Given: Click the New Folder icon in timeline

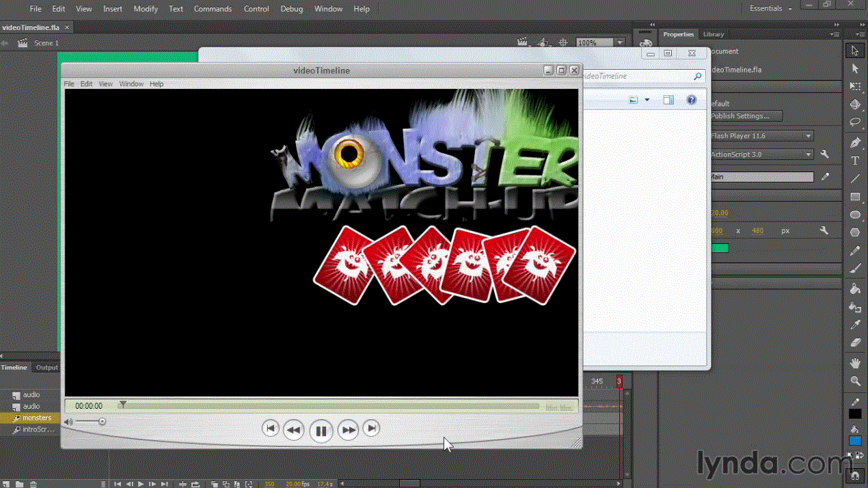Looking at the screenshot, I should point(19,484).
